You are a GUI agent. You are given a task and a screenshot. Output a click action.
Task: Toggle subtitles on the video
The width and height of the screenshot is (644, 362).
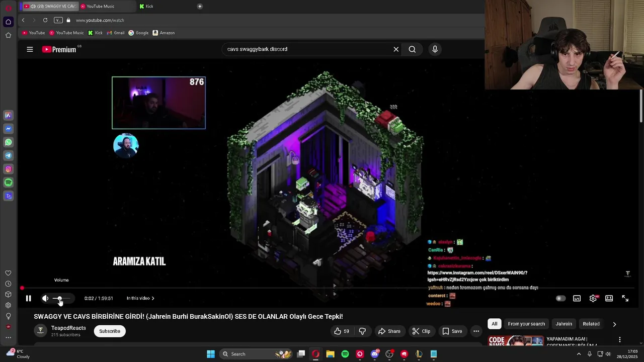coord(577,298)
